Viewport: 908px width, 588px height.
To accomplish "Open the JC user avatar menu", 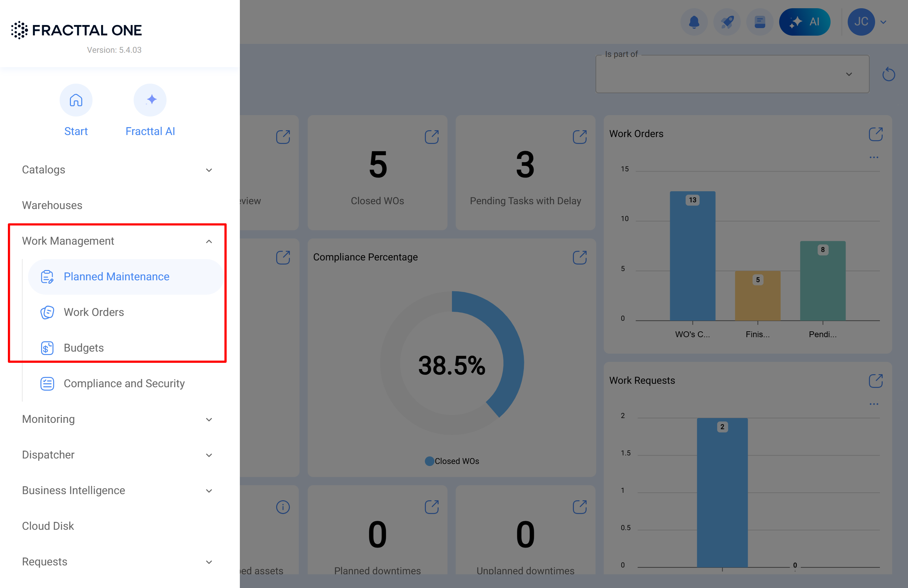I will click(861, 22).
